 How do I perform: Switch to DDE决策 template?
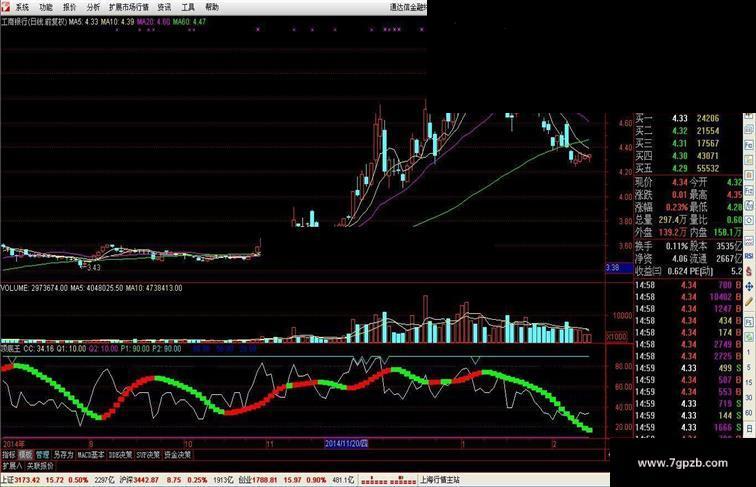tap(120, 454)
